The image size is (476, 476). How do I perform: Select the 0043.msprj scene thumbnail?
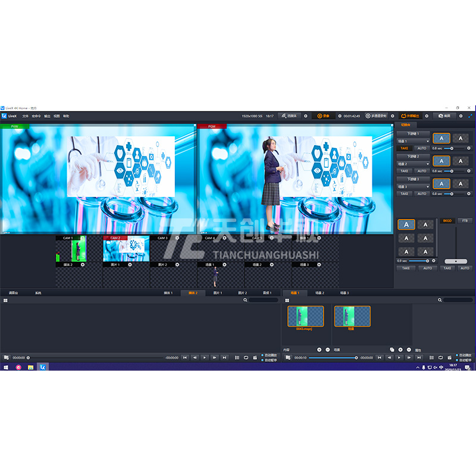point(305,317)
